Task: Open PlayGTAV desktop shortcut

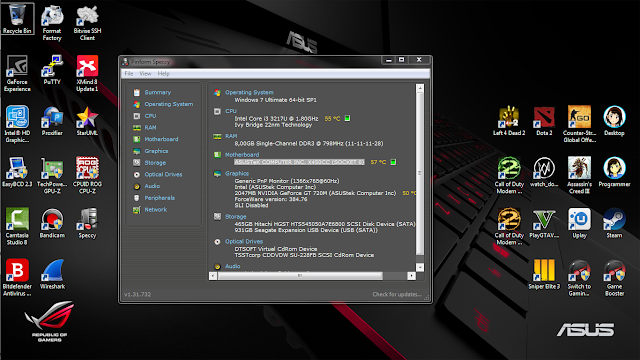Action: (544, 223)
